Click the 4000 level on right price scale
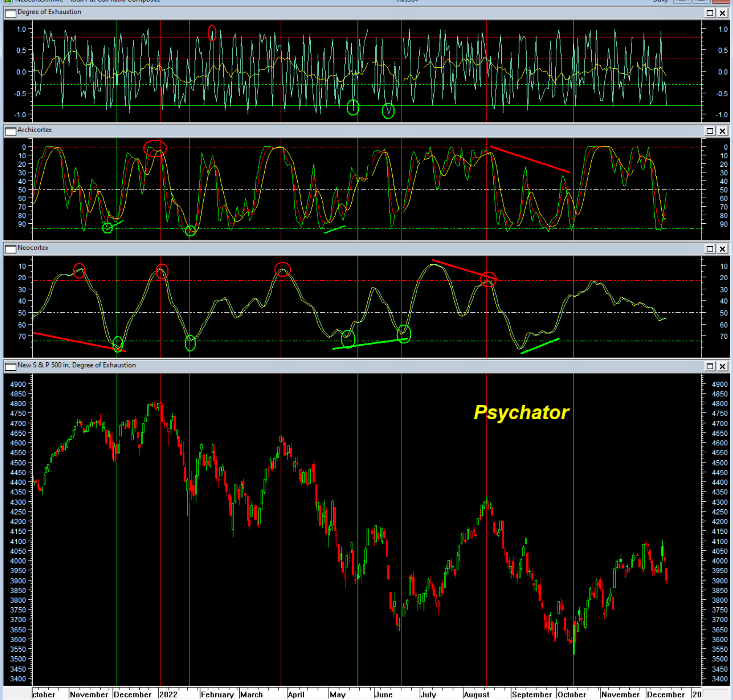733x700 pixels. point(719,561)
